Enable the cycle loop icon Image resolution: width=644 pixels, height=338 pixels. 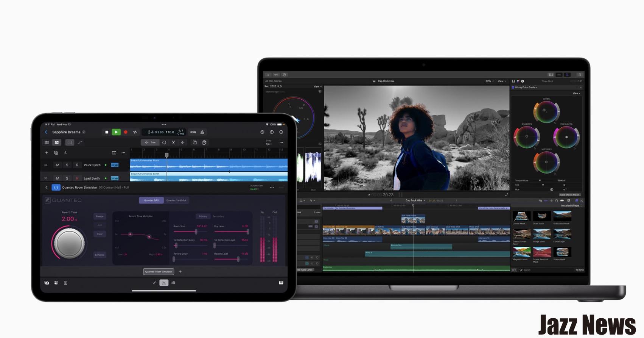(135, 132)
